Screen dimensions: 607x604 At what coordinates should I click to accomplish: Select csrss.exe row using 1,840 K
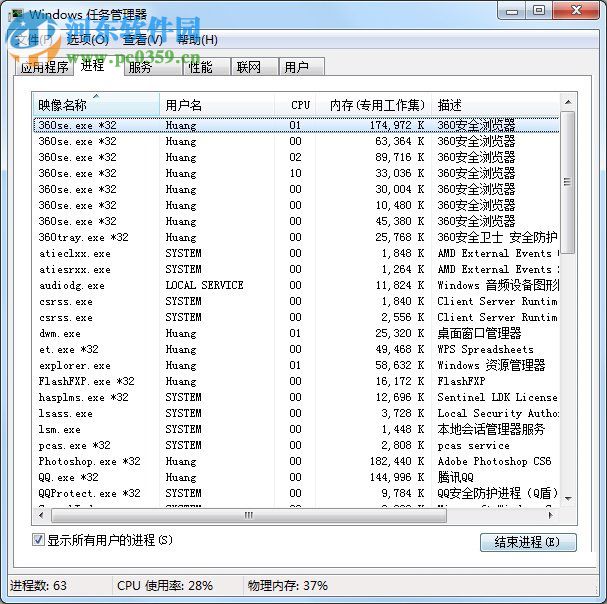(296, 301)
